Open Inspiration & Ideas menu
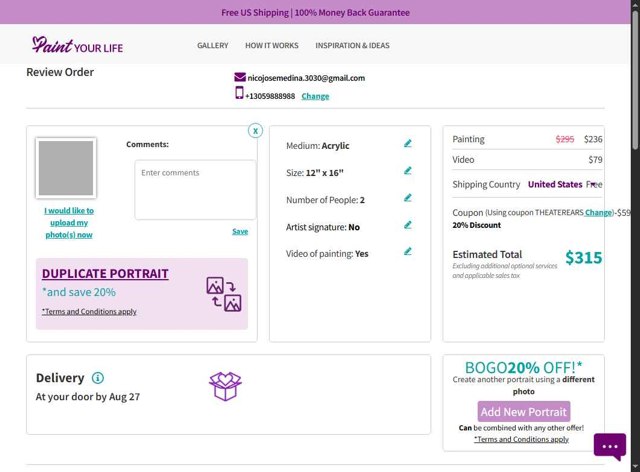The image size is (640, 472). (x=352, y=45)
